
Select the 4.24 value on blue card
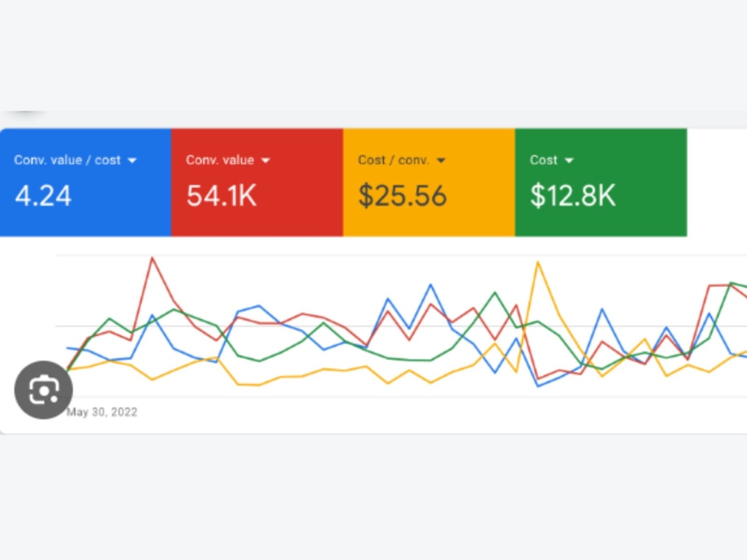(43, 196)
